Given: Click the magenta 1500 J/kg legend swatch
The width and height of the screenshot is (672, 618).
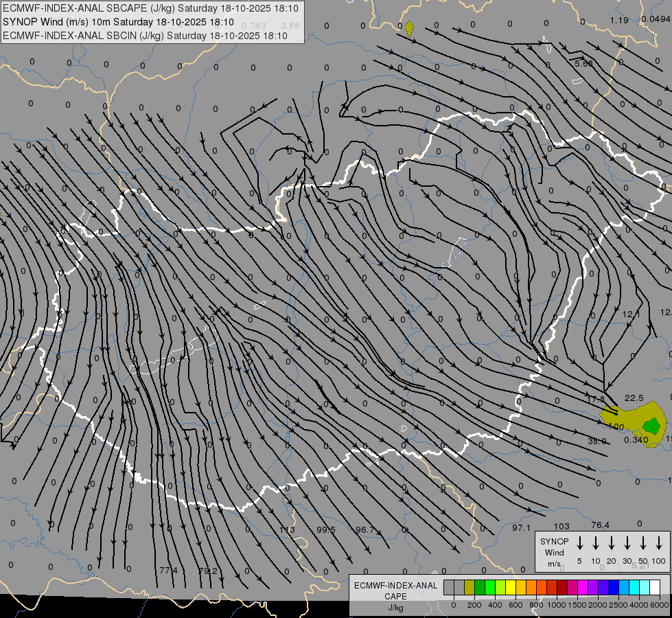Looking at the screenshot, I should click(583, 588).
